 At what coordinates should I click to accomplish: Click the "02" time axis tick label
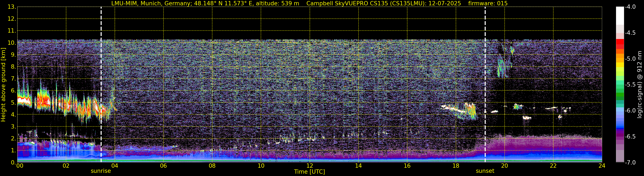[x=66, y=166]
